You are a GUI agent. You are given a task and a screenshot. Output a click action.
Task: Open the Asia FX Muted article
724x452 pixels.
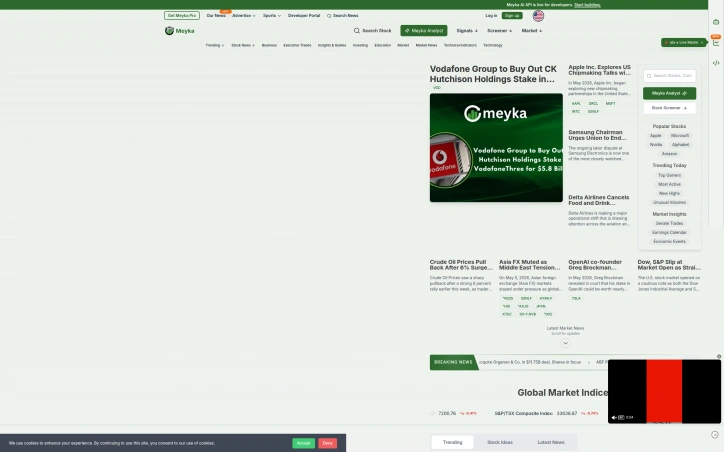[x=530, y=265]
